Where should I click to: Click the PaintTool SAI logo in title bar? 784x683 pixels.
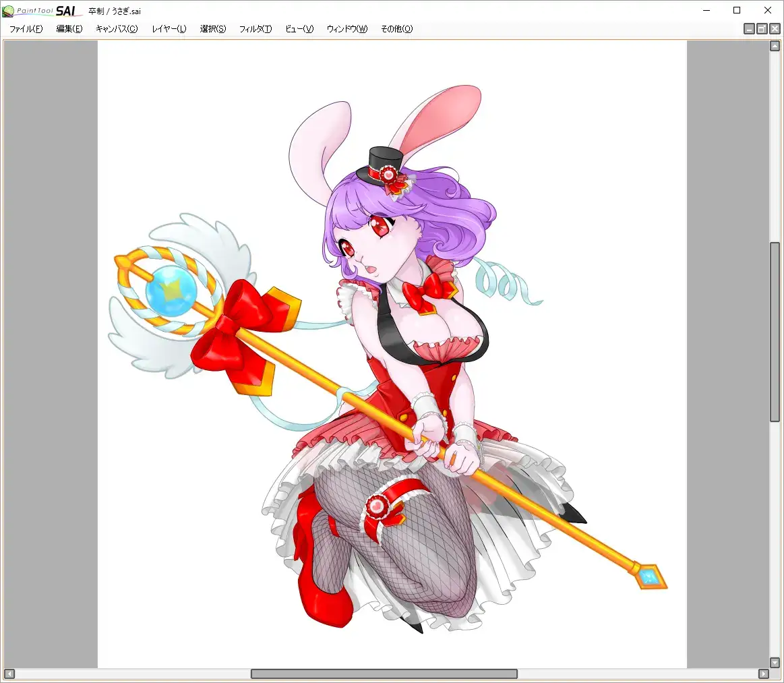click(x=42, y=11)
